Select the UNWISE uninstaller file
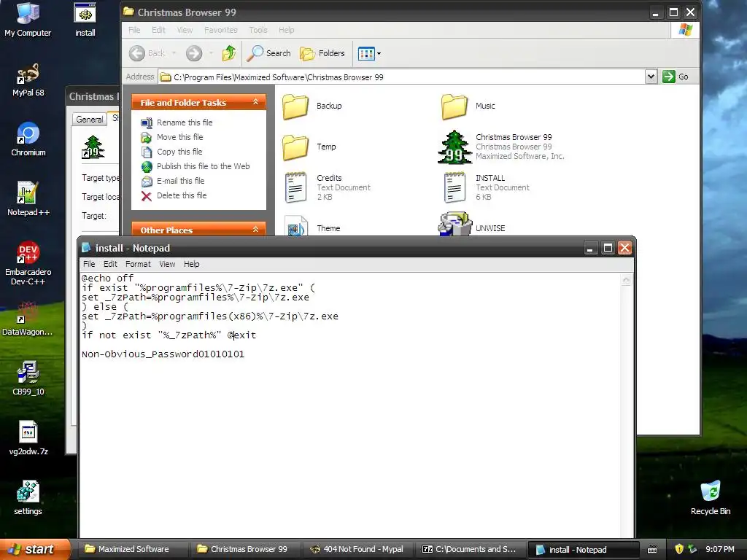Viewport: 747px width, 560px height. tap(472, 225)
